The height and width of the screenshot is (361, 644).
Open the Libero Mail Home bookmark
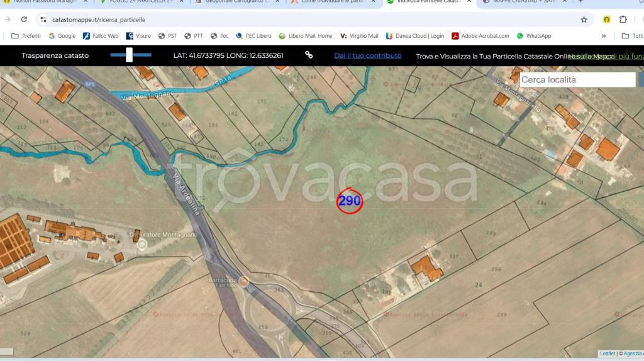pos(306,36)
